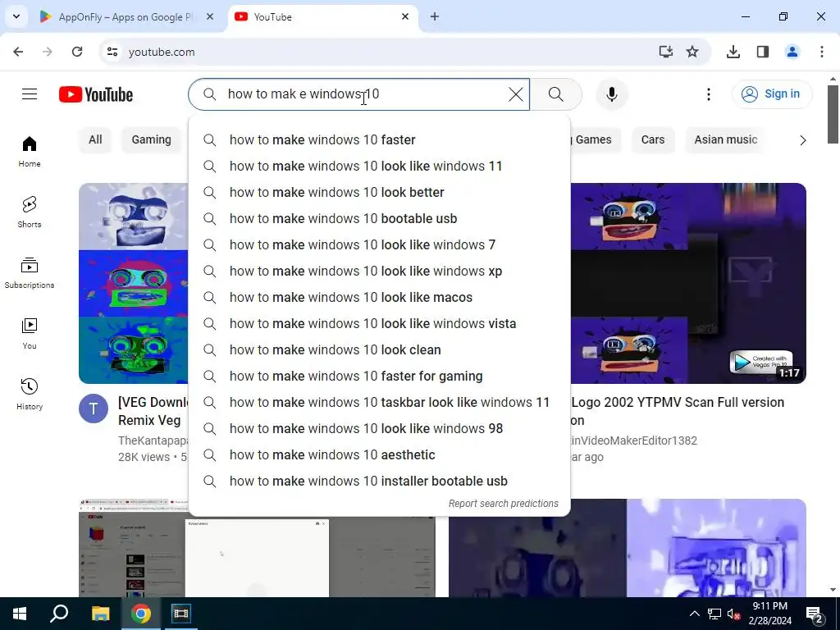
Task: Open File Explorer from the taskbar
Action: pos(100,614)
